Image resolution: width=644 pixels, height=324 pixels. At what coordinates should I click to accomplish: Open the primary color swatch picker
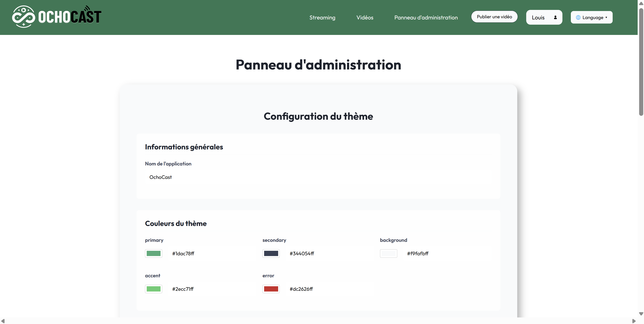[153, 253]
